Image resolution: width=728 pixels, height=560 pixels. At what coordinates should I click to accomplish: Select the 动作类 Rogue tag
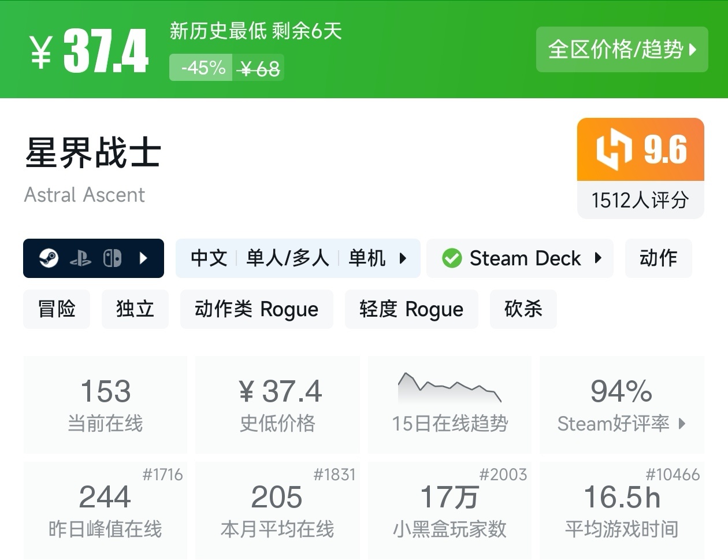(x=257, y=309)
